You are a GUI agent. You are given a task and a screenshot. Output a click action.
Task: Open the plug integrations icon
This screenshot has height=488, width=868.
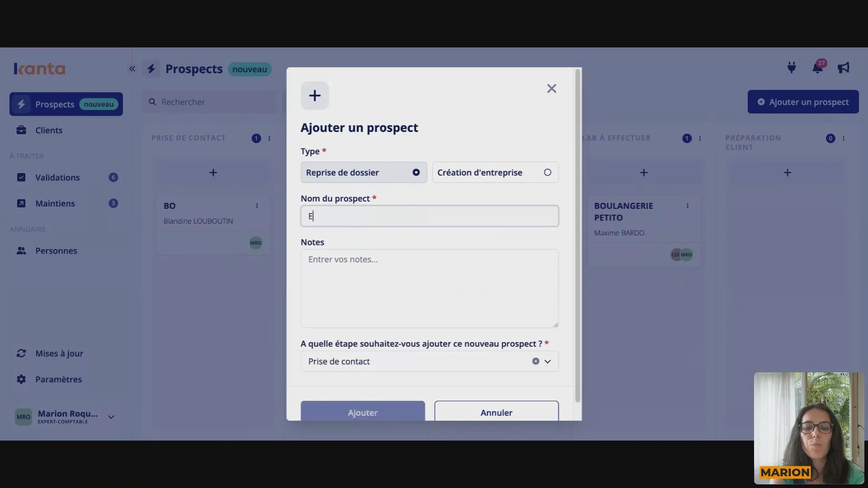(792, 68)
